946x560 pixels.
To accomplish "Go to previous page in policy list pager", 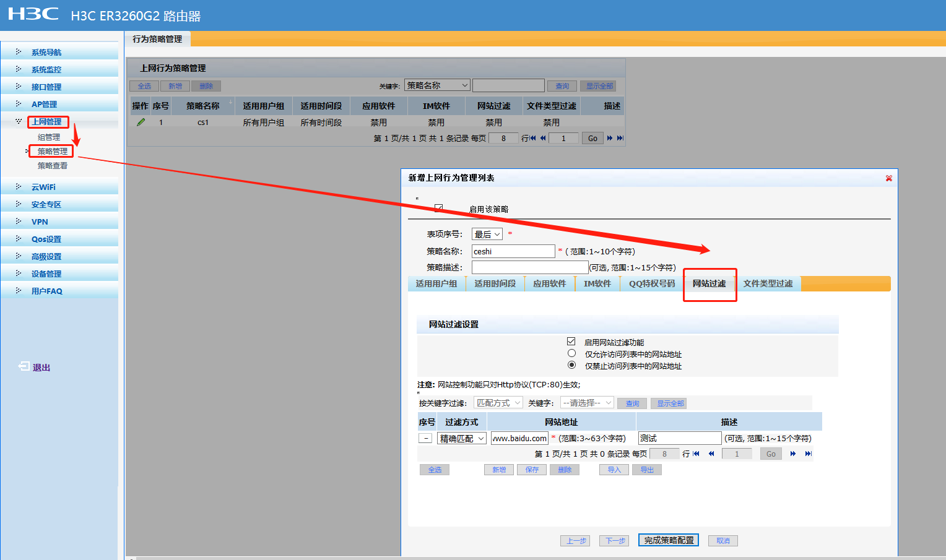I will pyautogui.click(x=543, y=138).
